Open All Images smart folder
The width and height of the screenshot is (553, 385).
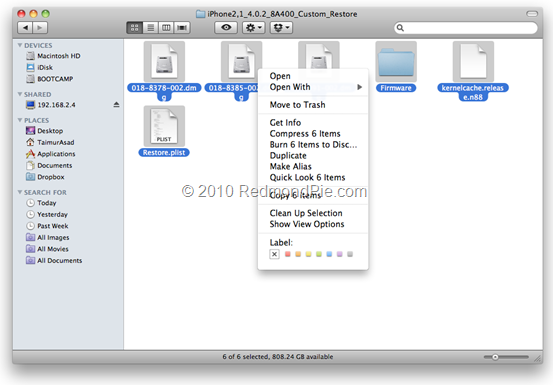(x=48, y=237)
